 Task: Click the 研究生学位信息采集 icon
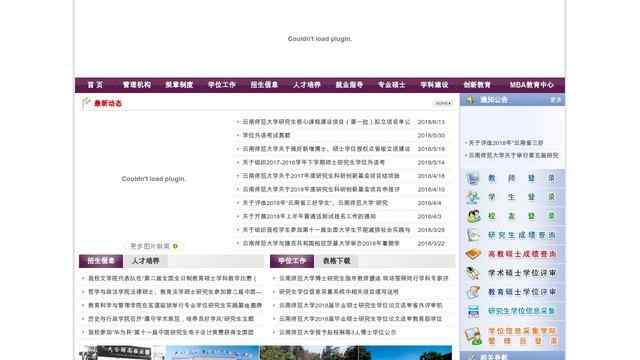(x=473, y=311)
